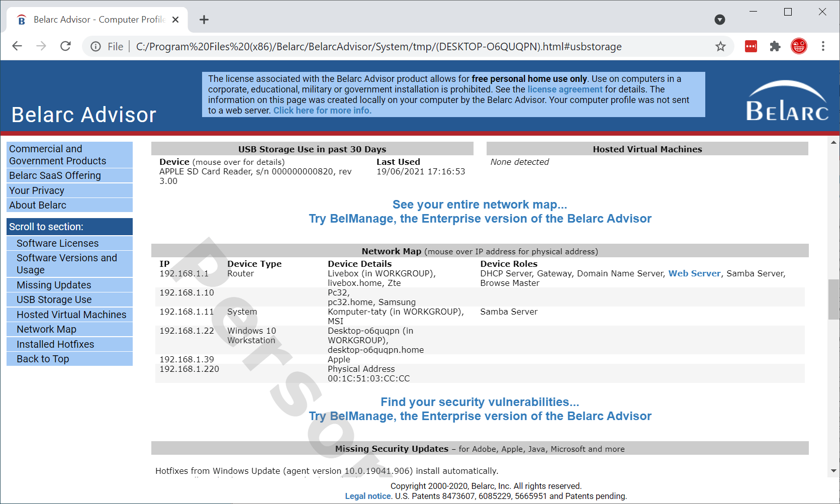
Task: Select the Belarc Advisor - Computer Profile tab
Action: point(97,20)
